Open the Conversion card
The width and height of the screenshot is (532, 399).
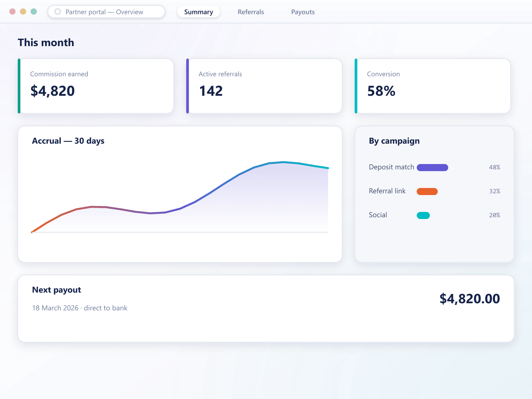pos(433,86)
